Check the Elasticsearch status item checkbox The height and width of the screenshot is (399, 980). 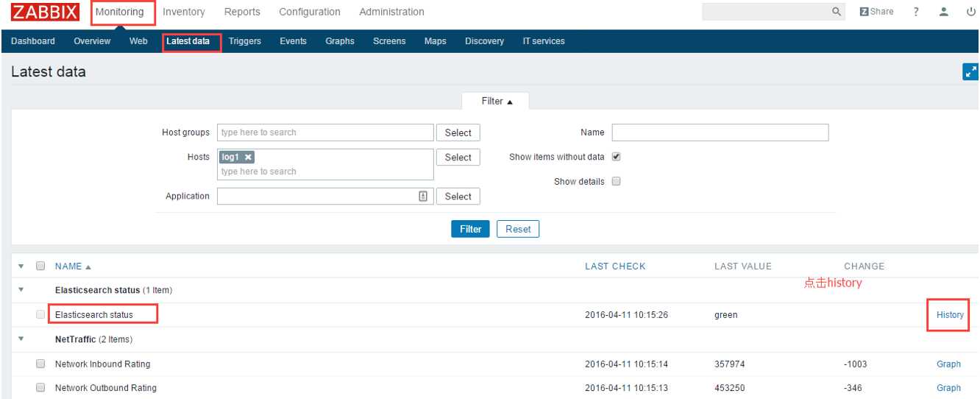coord(41,314)
